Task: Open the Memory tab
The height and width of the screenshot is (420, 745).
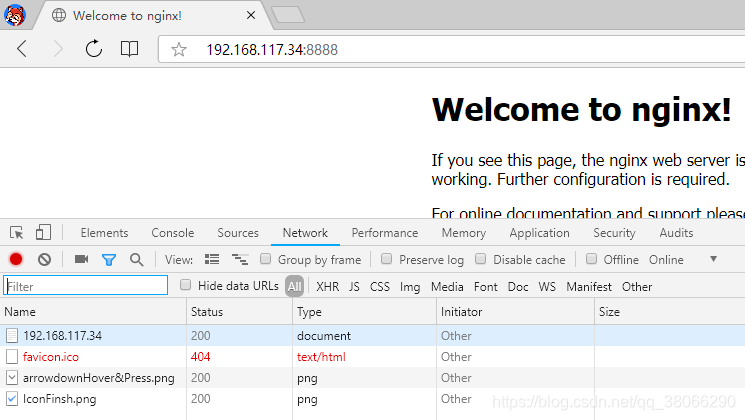Action: click(x=463, y=233)
